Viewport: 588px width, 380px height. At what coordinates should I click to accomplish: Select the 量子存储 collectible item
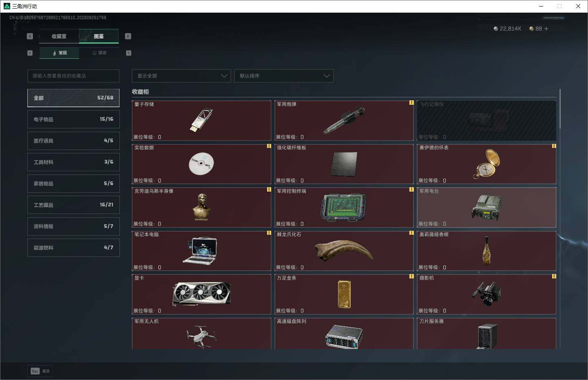(201, 120)
